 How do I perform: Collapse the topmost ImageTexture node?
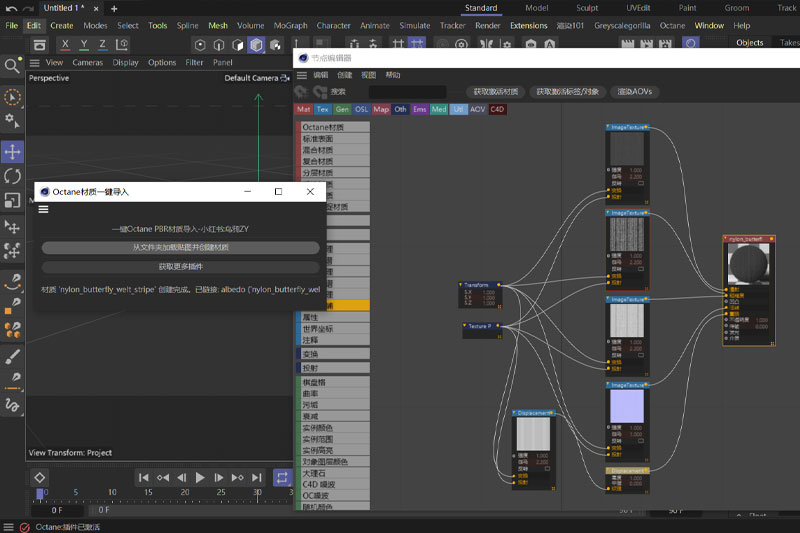click(x=608, y=127)
